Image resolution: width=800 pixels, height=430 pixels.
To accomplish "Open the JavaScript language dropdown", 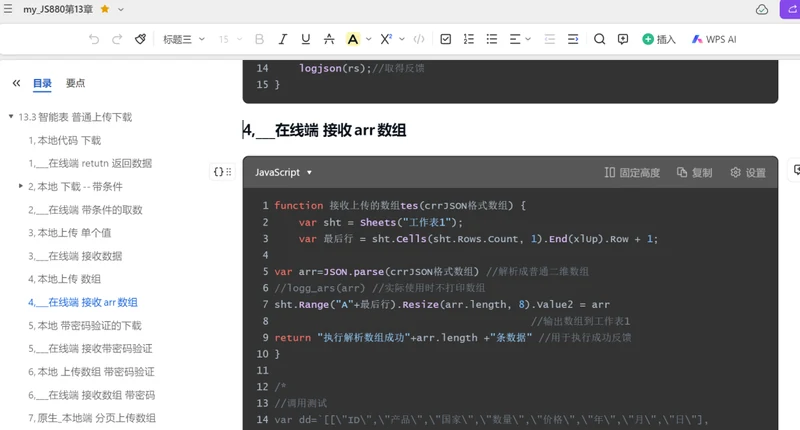I will [283, 172].
